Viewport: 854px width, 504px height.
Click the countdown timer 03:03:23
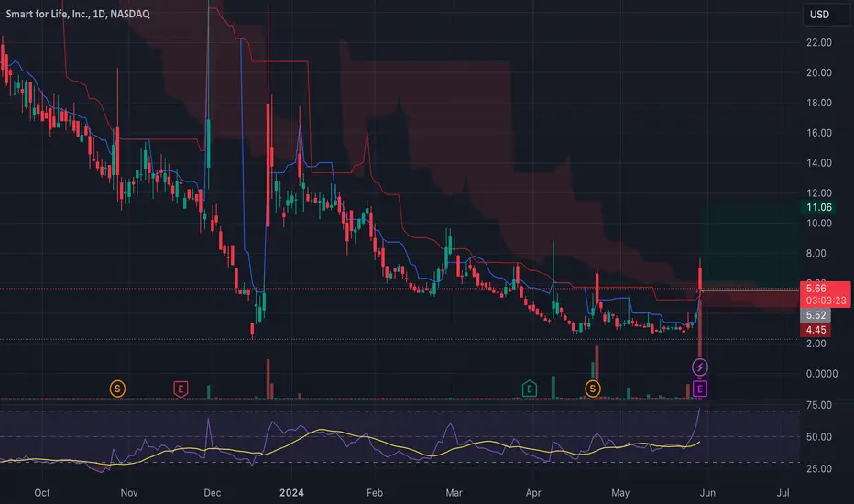tap(825, 301)
